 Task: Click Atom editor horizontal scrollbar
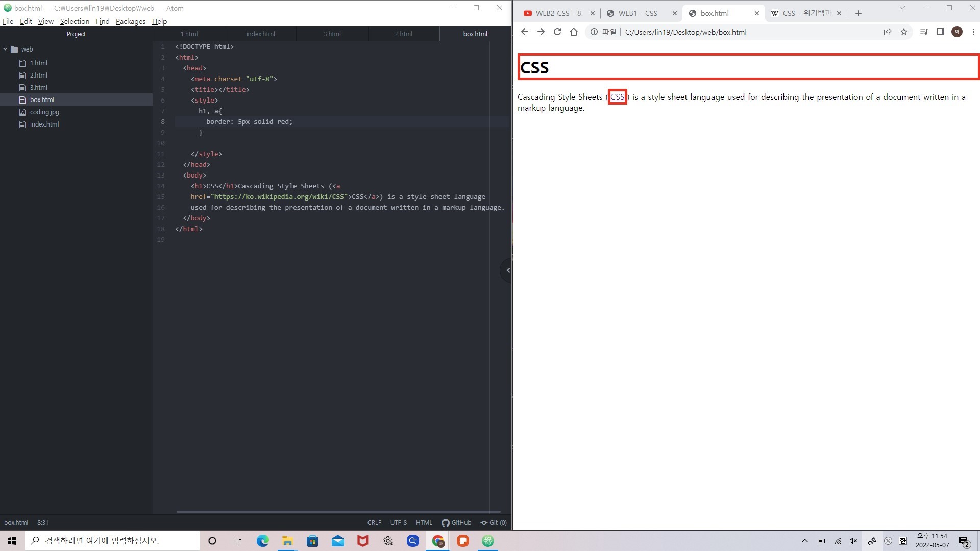(x=338, y=511)
